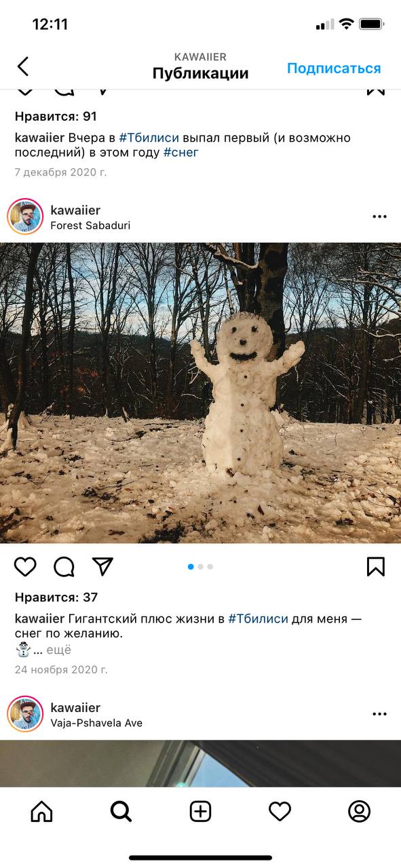
Task: Open the #снег hashtag link
Action: (181, 153)
